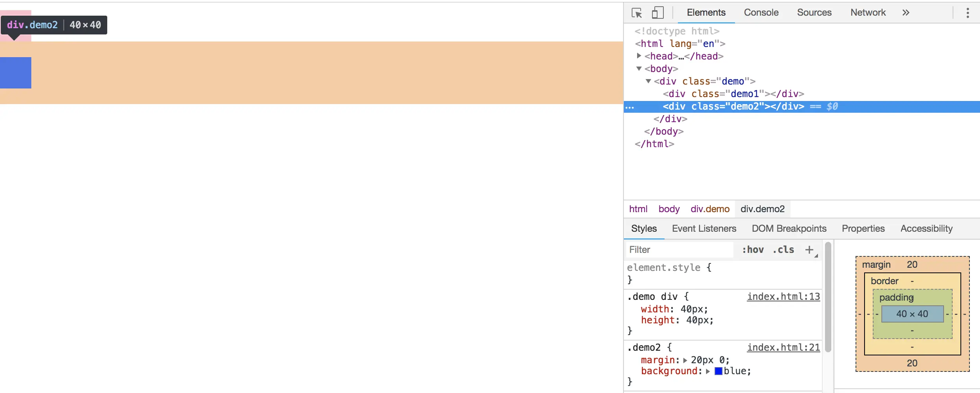The image size is (980, 393).
Task: Select the closing </body> tag row
Action: pos(664,132)
